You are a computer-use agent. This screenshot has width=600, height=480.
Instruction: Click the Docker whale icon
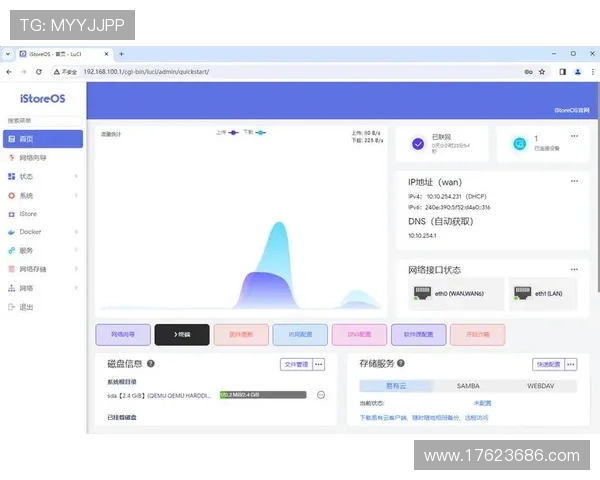coord(11,232)
